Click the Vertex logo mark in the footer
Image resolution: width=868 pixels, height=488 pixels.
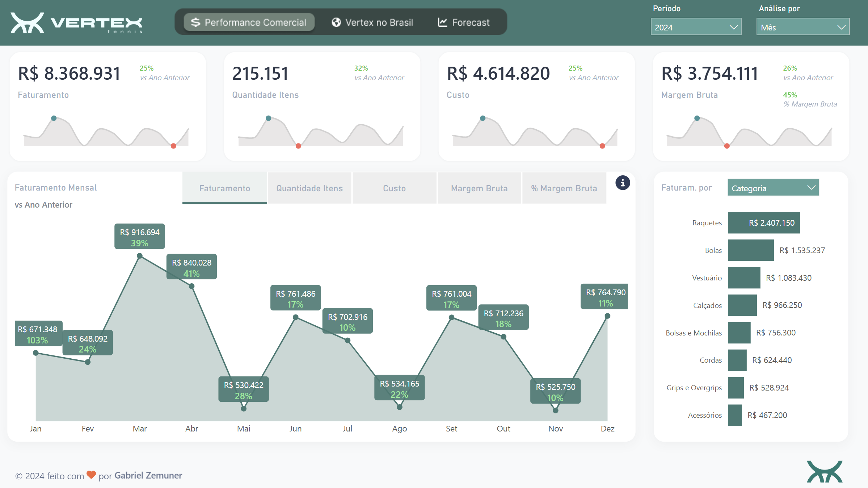[825, 471]
